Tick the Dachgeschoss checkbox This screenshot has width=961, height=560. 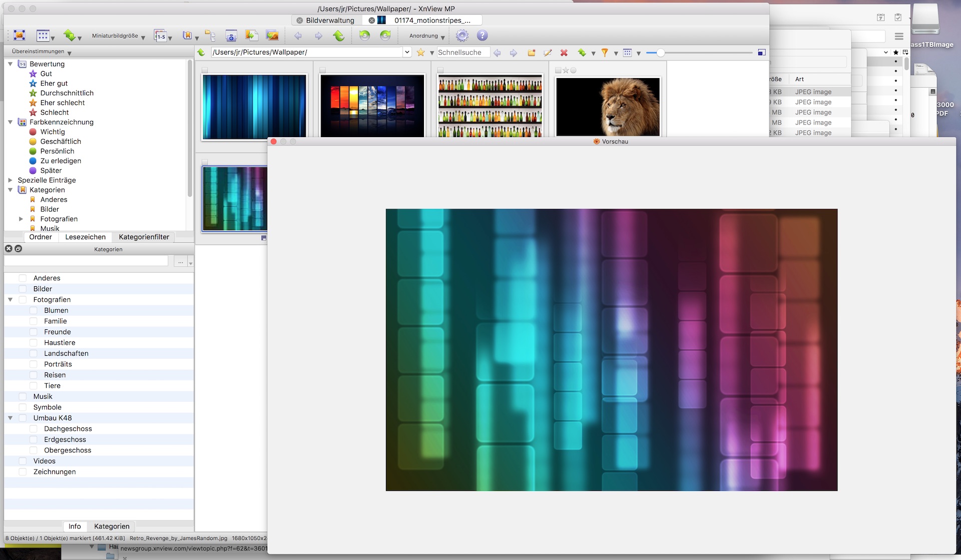(34, 429)
